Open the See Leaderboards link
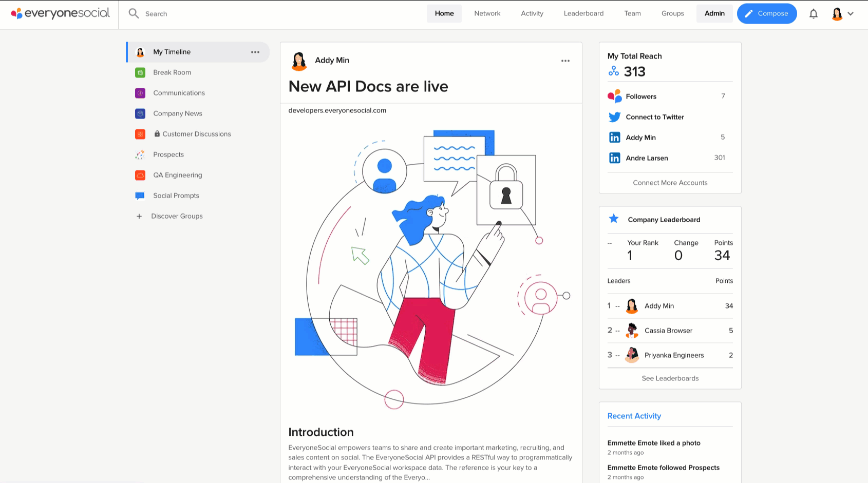This screenshot has width=868, height=483. pos(670,378)
